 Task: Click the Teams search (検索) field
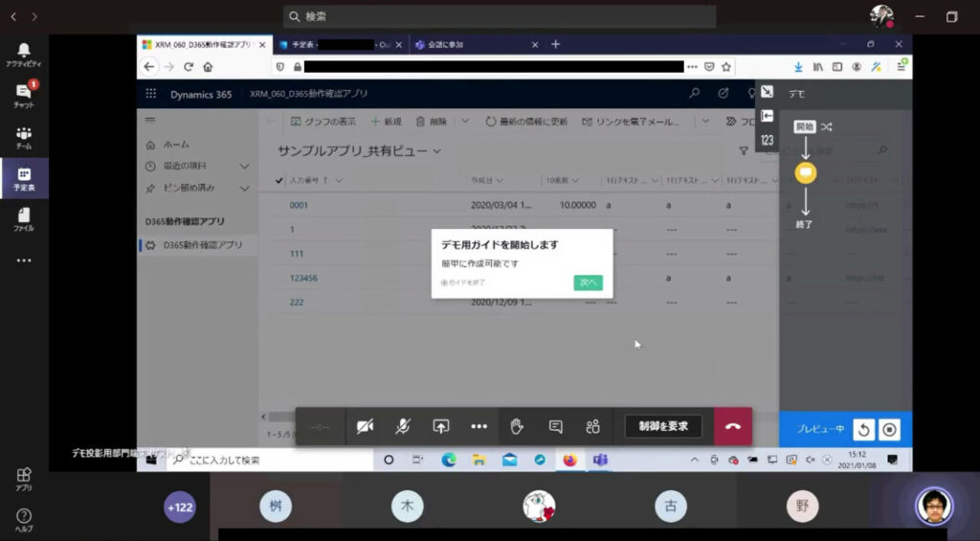click(x=500, y=16)
